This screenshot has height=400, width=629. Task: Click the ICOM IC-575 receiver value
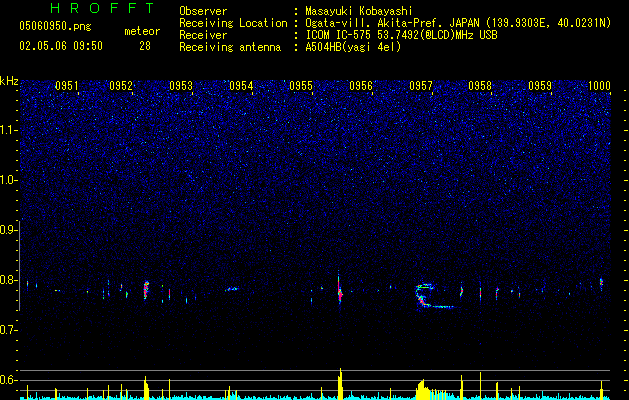tap(401, 35)
